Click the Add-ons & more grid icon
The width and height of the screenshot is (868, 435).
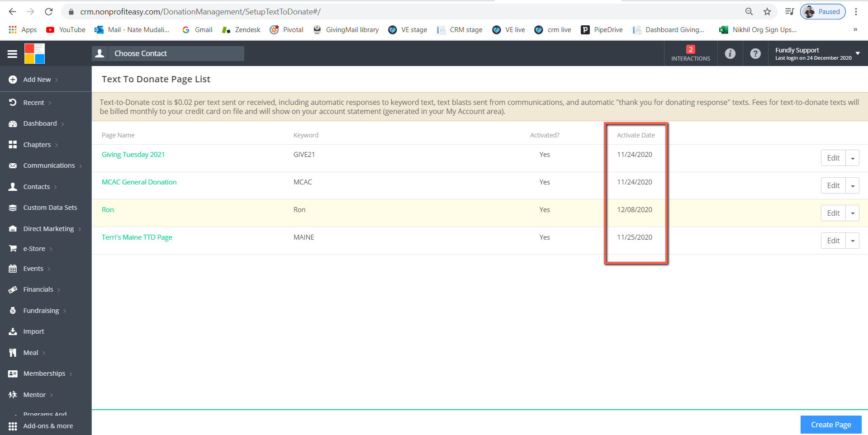[13, 426]
